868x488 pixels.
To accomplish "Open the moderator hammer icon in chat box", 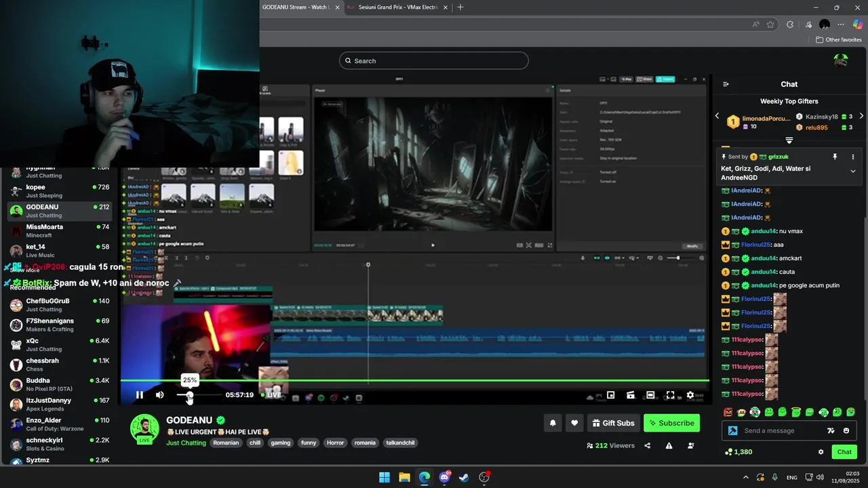I will click(732, 430).
